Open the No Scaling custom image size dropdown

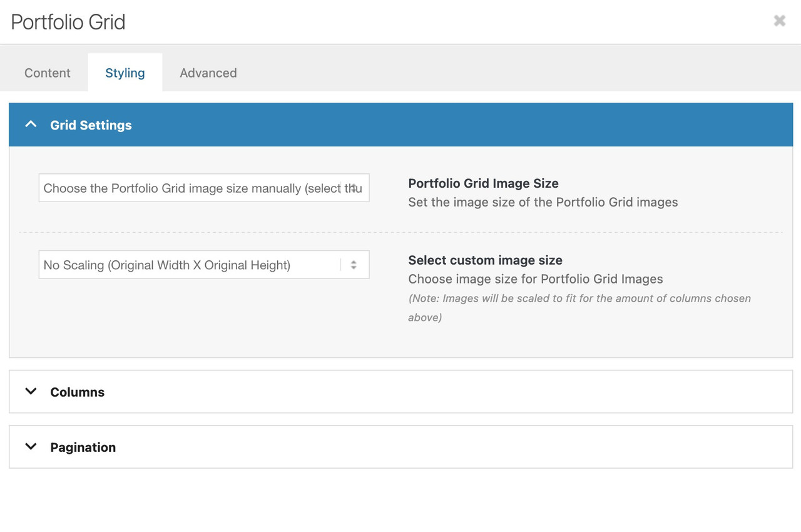tap(188, 265)
